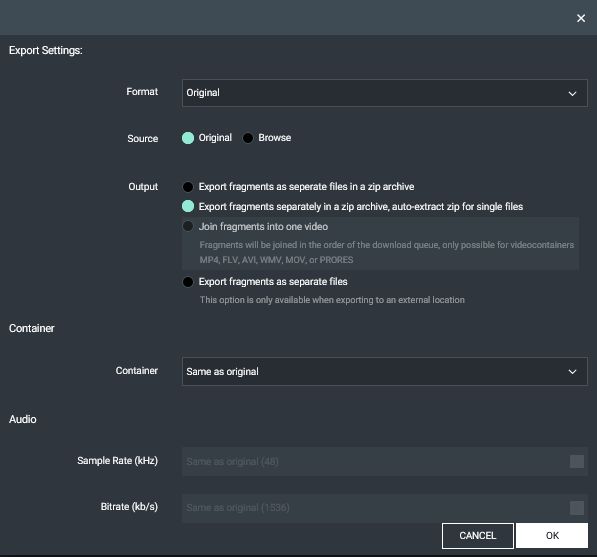Click the Export fragments as separate files label

click(273, 282)
